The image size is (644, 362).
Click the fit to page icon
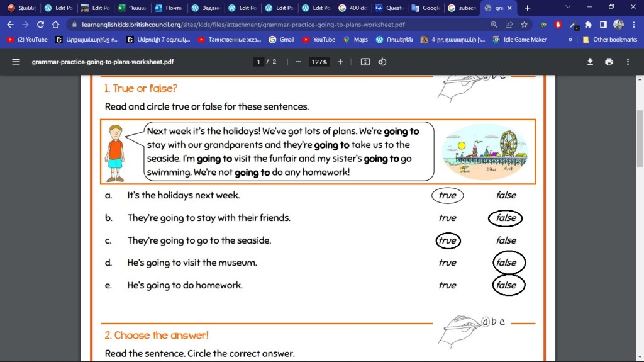(365, 62)
